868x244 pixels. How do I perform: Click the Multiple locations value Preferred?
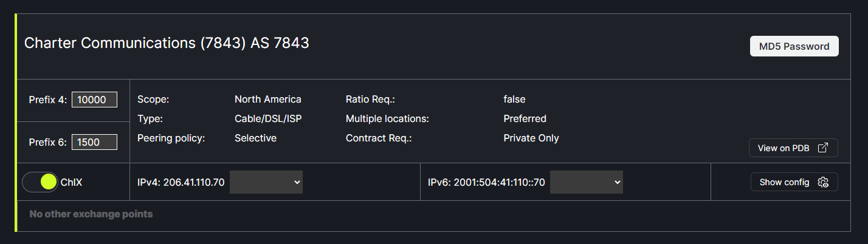pos(525,119)
